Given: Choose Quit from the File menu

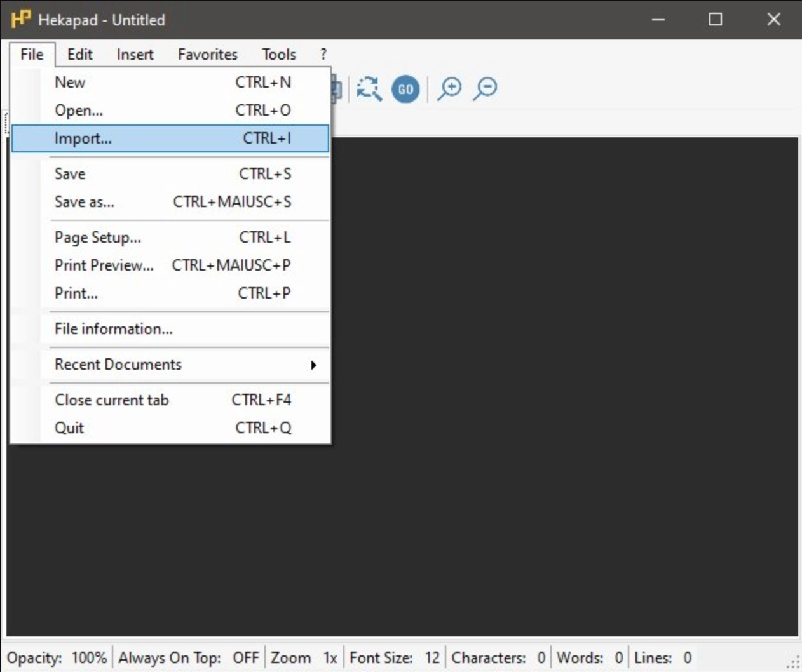Looking at the screenshot, I should coord(170,427).
